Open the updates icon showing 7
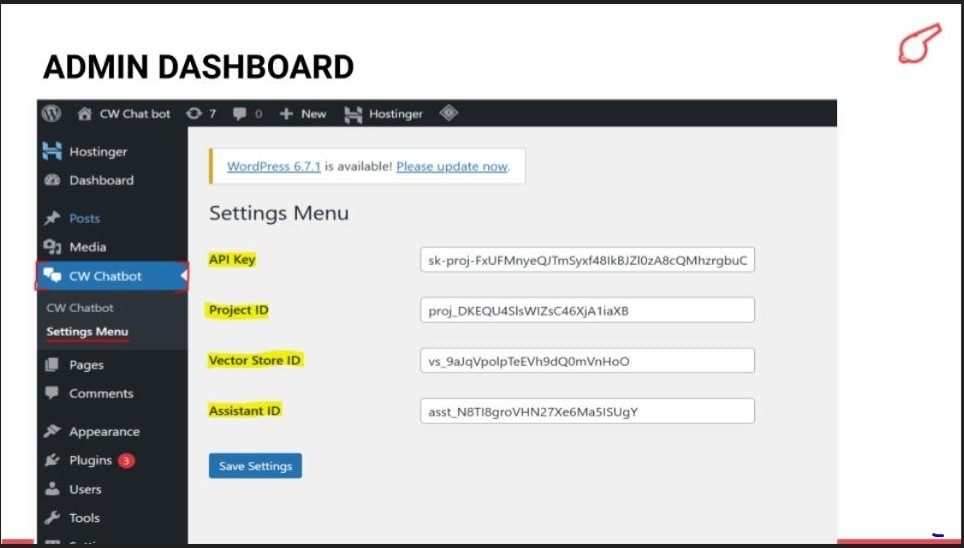The width and height of the screenshot is (964, 548). click(194, 114)
